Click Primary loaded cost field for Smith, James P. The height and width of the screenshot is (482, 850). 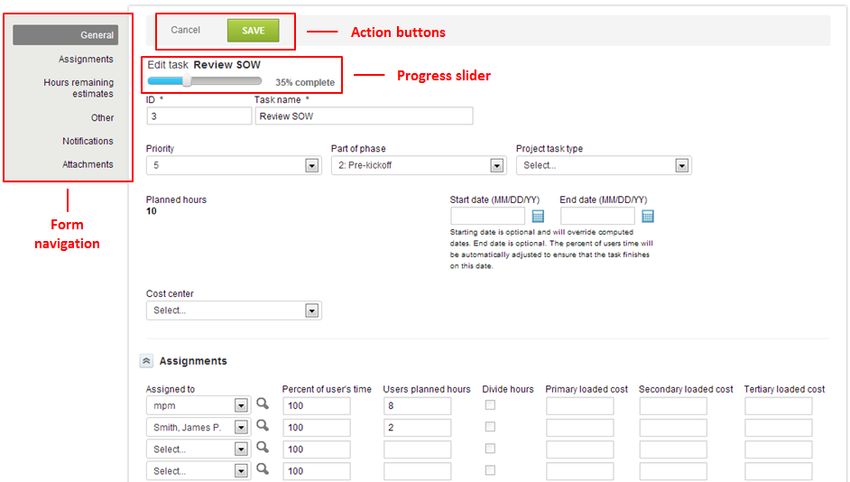pos(579,427)
